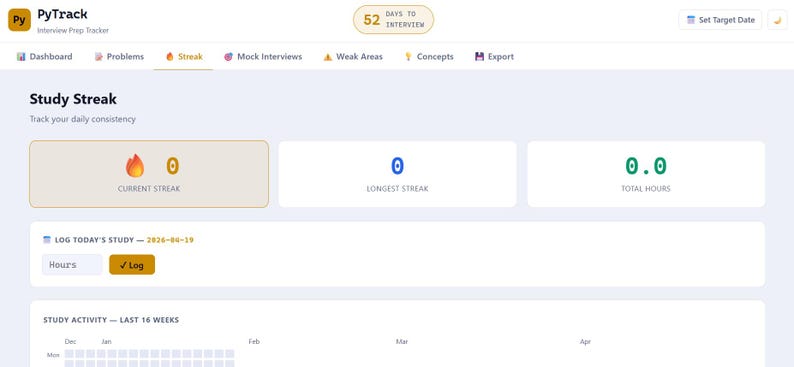The height and width of the screenshot is (367, 794).
Task: Click the Py logo icon
Action: [x=19, y=20]
